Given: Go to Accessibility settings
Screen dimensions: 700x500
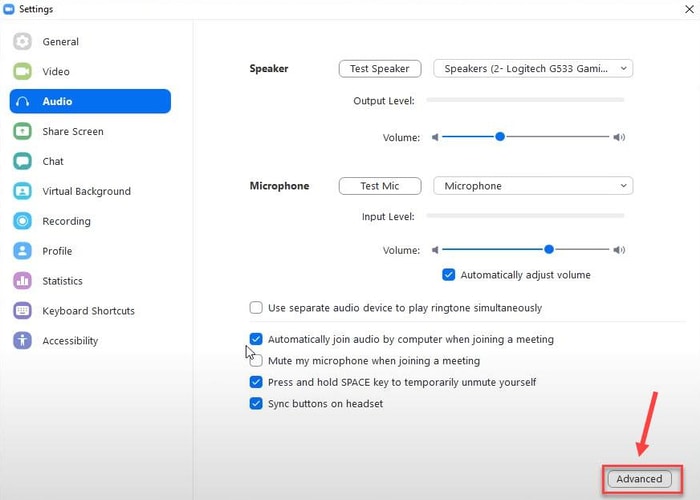Looking at the screenshot, I should 90,341.
